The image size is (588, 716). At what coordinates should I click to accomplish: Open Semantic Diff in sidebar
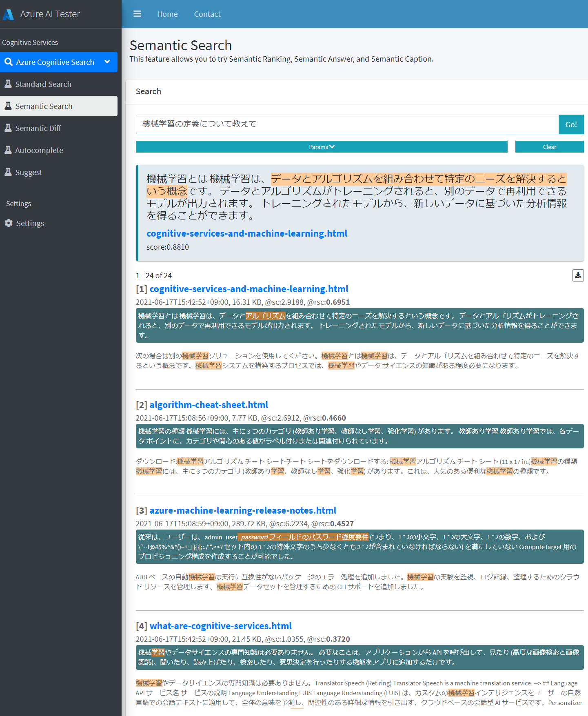[59, 128]
